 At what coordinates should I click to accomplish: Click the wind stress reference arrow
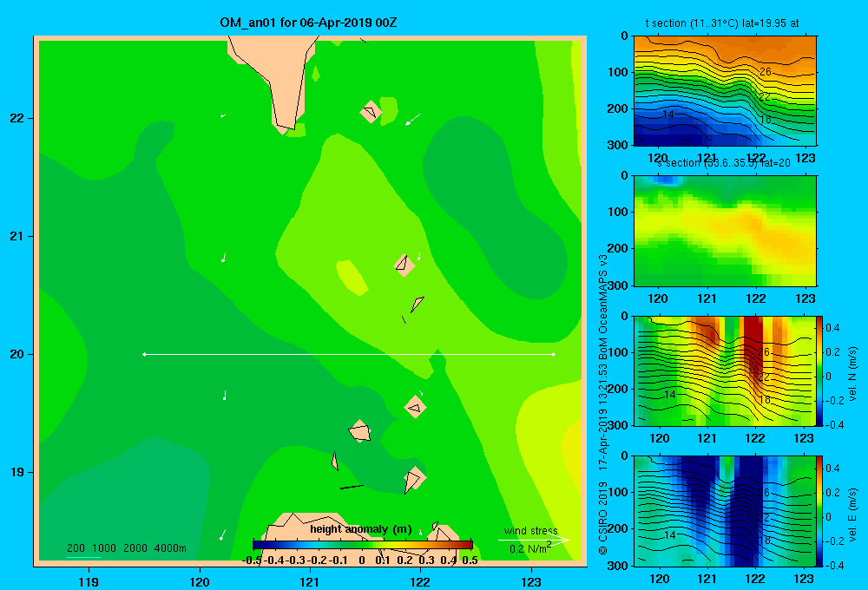pyautogui.click(x=534, y=541)
